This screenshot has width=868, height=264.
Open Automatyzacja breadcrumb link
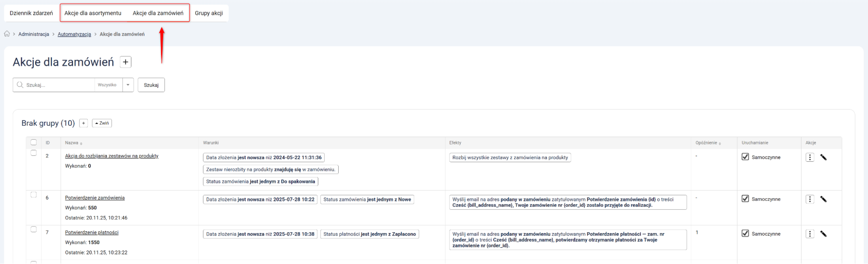coord(74,34)
